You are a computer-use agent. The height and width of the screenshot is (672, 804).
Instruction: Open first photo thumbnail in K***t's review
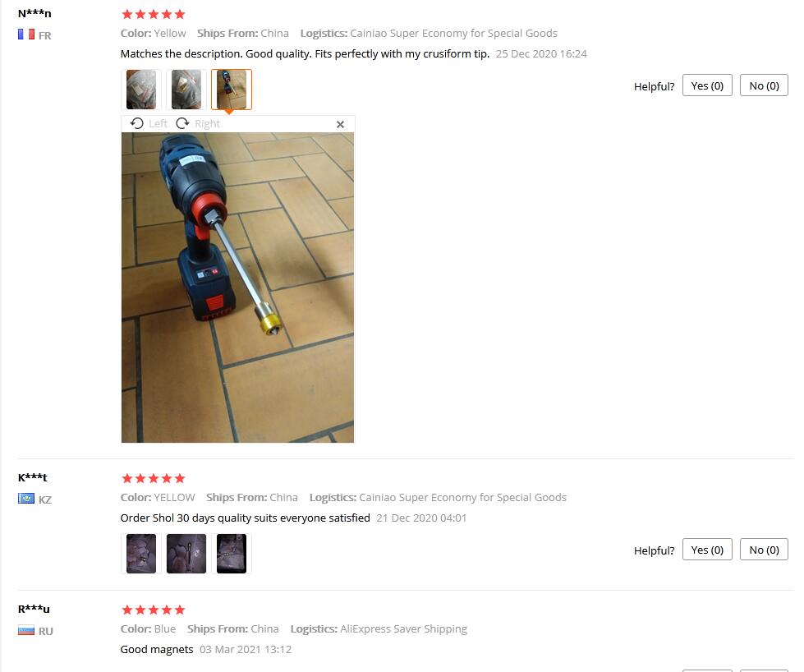coord(141,554)
